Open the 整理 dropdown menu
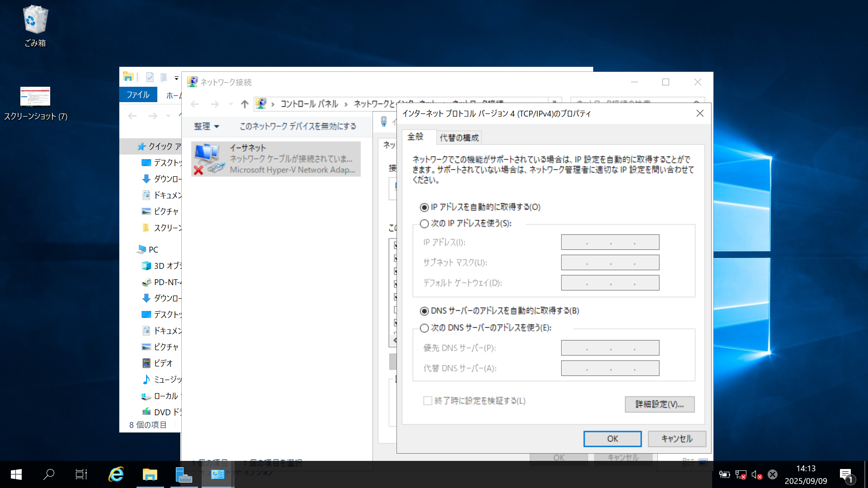The height and width of the screenshot is (488, 868). click(206, 127)
